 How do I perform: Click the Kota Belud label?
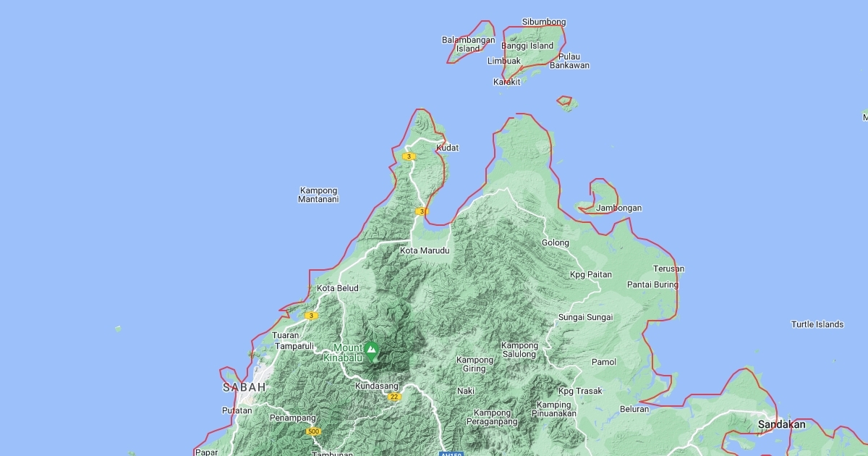tap(337, 288)
